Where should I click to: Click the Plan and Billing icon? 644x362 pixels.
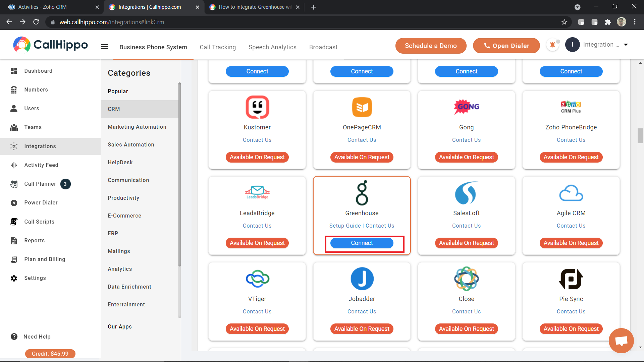[14, 259]
